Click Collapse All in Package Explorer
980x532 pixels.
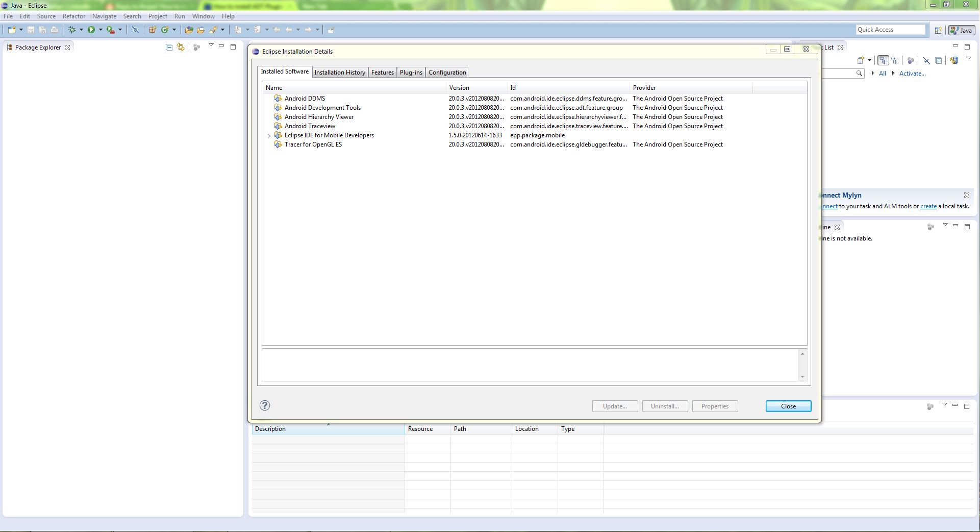pos(169,47)
